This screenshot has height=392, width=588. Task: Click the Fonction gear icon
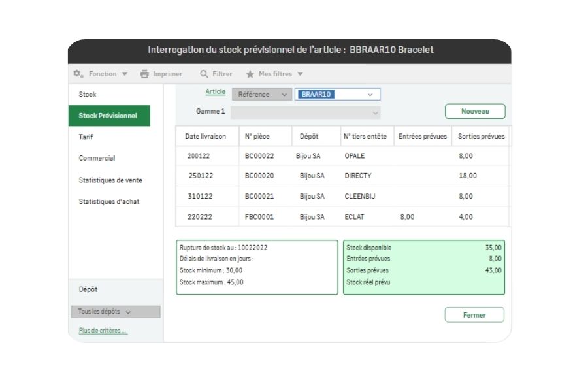tap(78, 74)
